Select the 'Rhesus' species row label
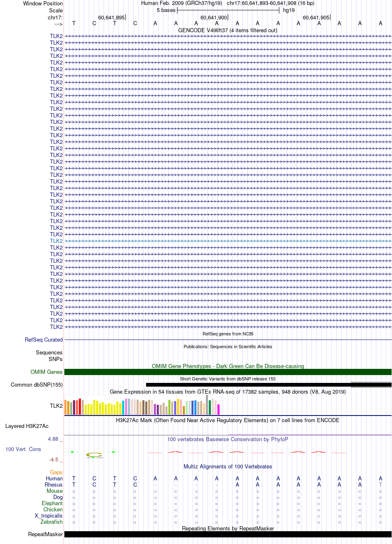 54,485
